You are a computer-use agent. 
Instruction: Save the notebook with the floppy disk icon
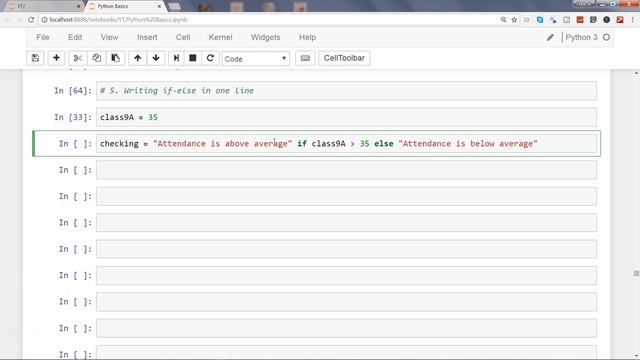tap(36, 58)
